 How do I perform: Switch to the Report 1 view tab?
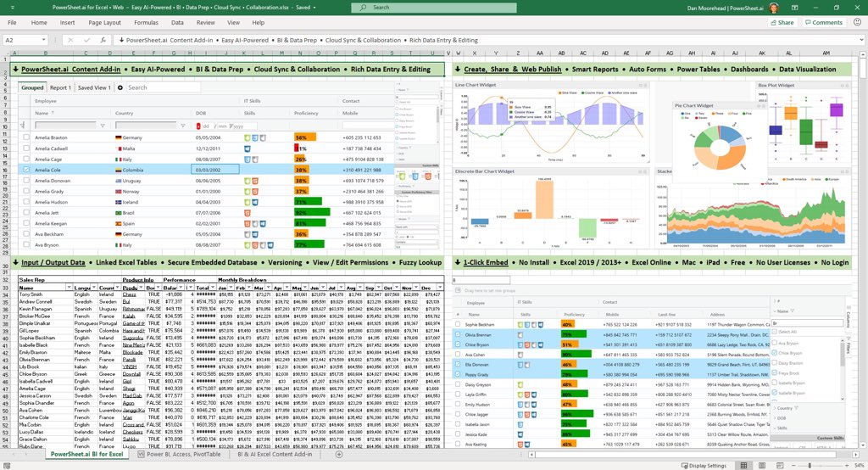[x=60, y=87]
